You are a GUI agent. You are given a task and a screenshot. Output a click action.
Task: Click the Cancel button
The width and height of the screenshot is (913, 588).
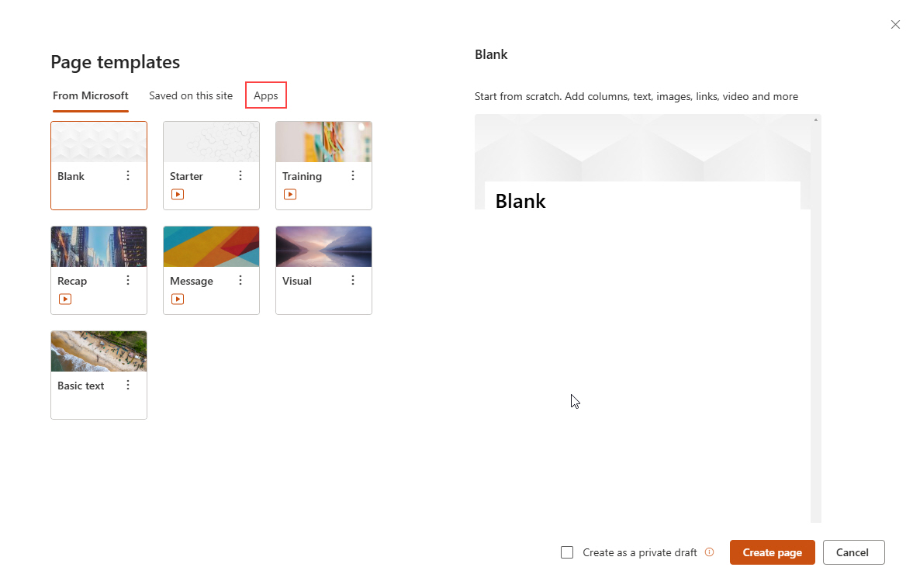(853, 552)
